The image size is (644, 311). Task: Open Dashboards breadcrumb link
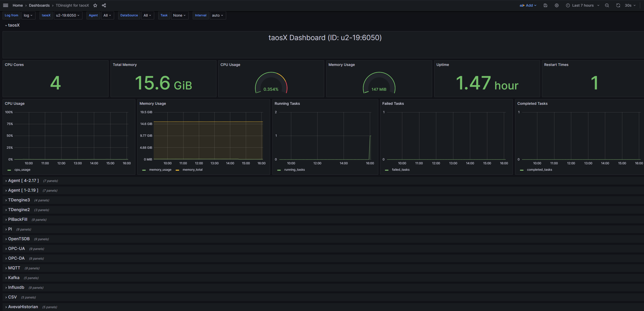pyautogui.click(x=39, y=5)
